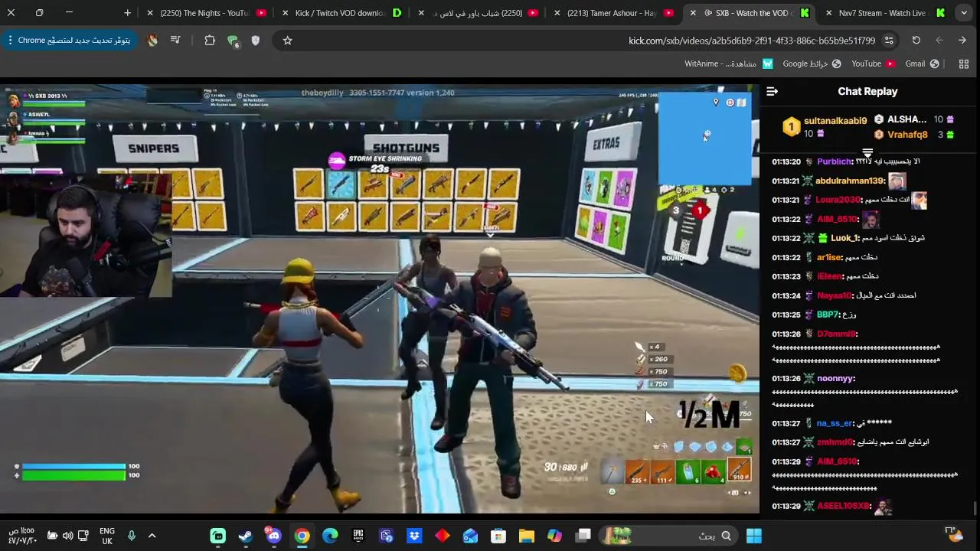Open Purblich's chat username
980x551 pixels.
pyautogui.click(x=834, y=161)
